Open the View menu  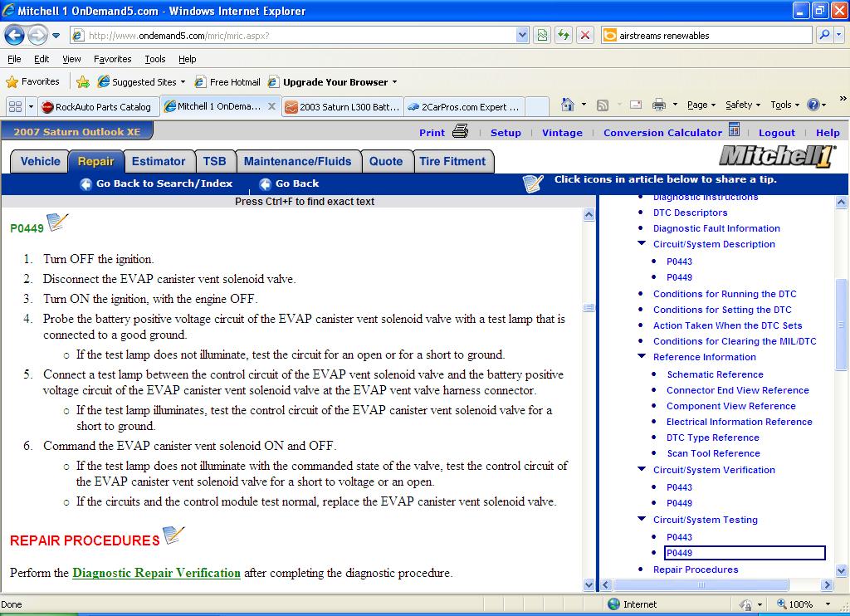coord(71,59)
